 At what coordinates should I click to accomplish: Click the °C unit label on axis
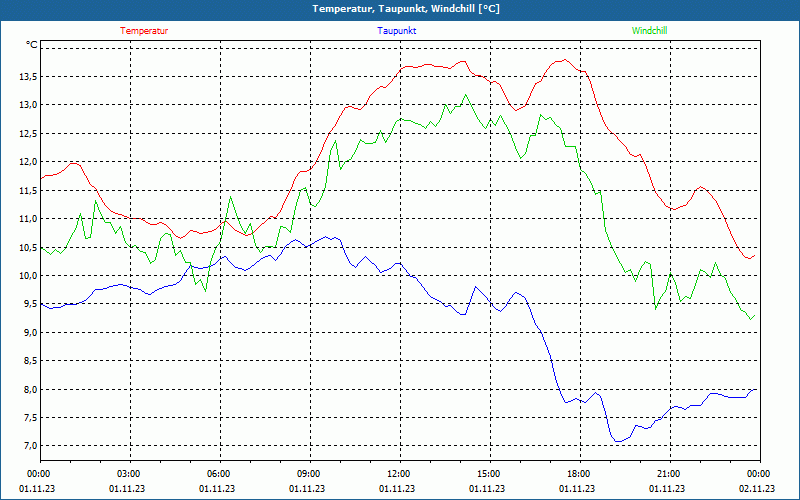(32, 45)
